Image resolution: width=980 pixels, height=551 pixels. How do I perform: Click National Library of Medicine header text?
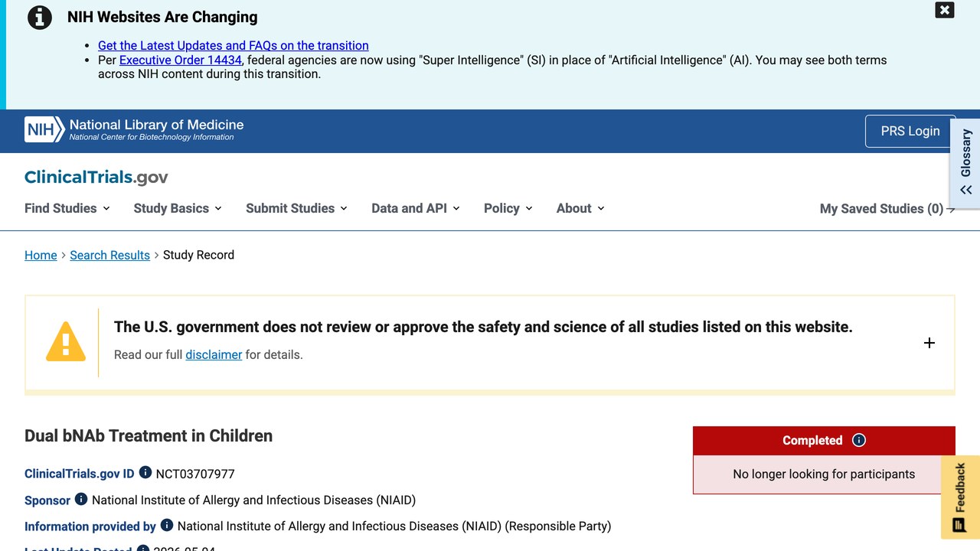157,125
